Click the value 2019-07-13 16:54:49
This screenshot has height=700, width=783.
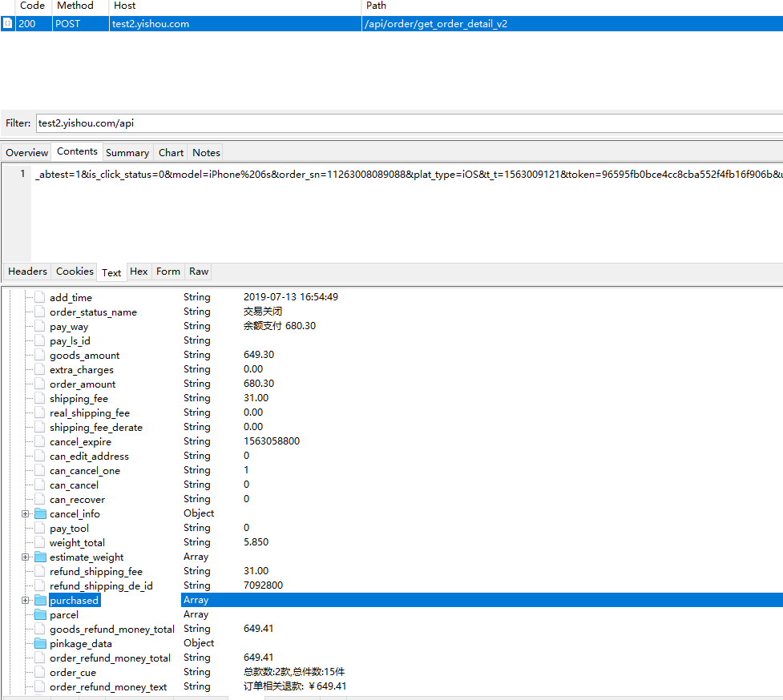click(291, 297)
